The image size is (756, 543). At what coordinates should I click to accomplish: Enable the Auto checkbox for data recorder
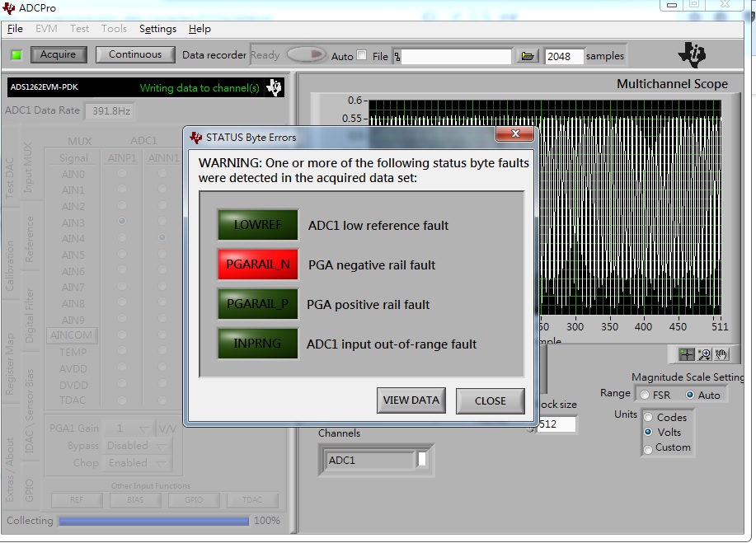[x=362, y=55]
